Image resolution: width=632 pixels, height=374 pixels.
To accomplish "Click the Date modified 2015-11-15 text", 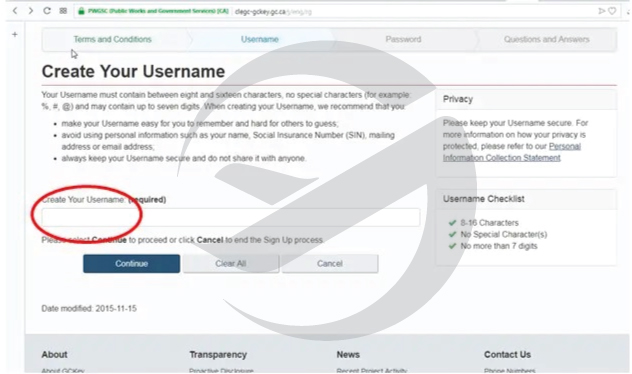I will click(x=89, y=309).
